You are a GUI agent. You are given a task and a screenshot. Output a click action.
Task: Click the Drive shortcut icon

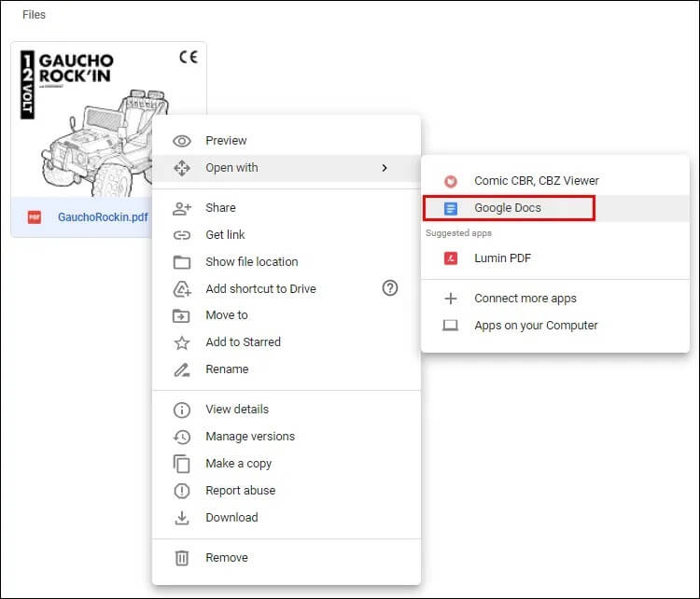pyautogui.click(x=182, y=289)
